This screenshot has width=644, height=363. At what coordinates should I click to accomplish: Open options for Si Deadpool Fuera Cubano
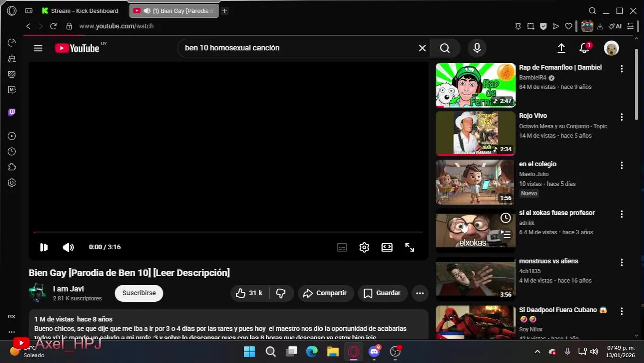tap(621, 311)
